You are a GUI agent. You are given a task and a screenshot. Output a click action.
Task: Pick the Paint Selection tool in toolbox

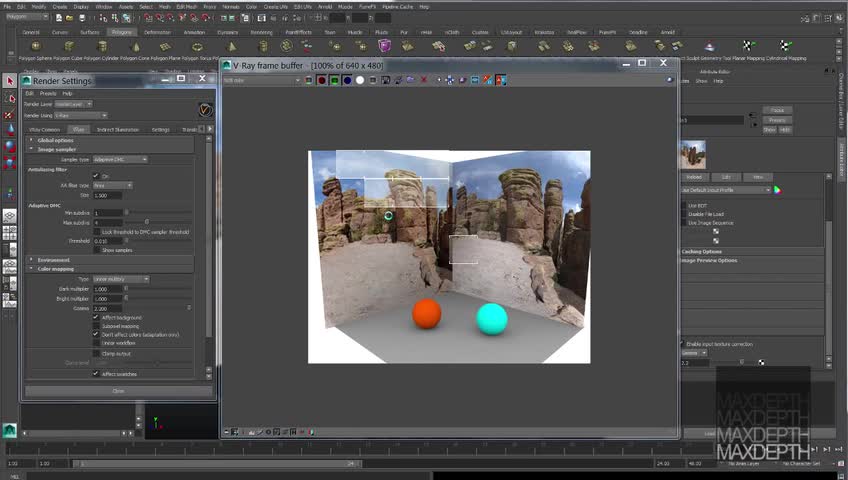(10, 114)
